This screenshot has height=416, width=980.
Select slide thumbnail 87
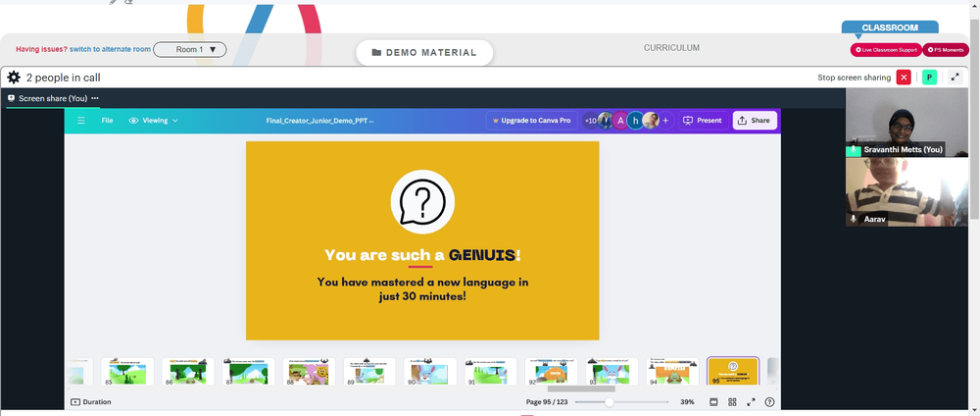click(x=249, y=371)
